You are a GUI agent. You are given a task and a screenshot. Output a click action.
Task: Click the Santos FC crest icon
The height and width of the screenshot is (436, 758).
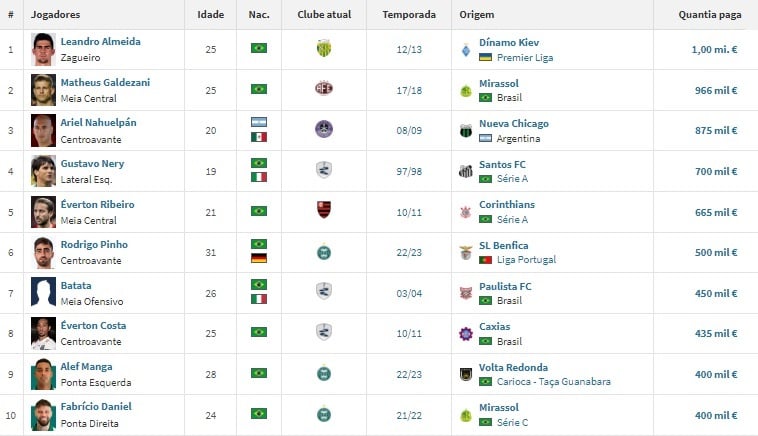pyautogui.click(x=466, y=171)
